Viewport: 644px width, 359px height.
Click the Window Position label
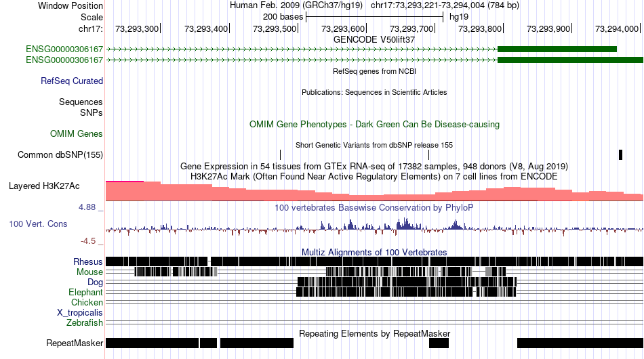[71, 5]
